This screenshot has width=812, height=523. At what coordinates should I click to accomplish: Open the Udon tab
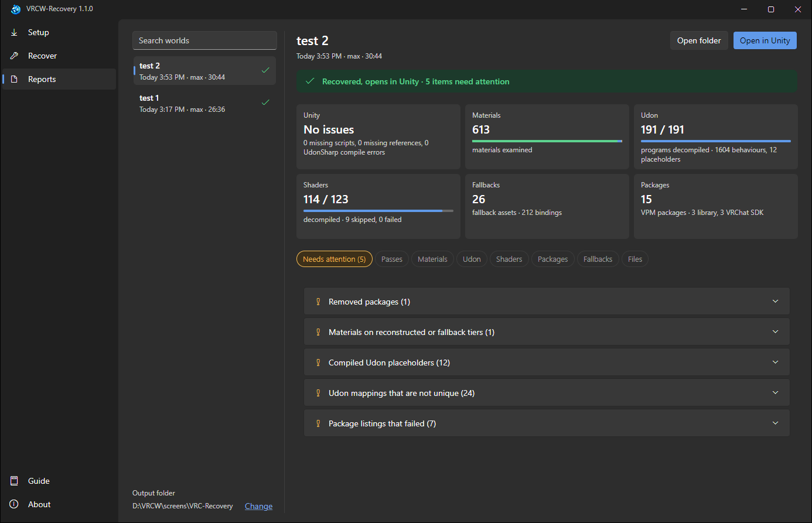point(472,259)
